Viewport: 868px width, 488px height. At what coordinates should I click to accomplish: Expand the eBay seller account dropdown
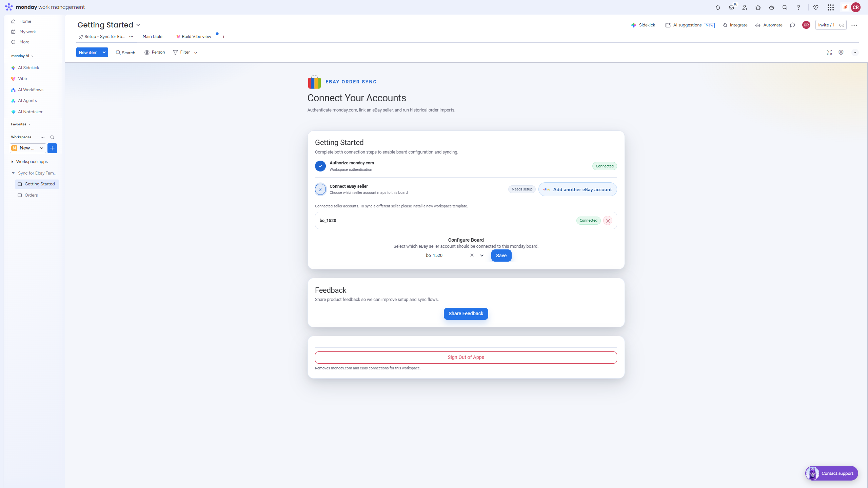pos(481,256)
